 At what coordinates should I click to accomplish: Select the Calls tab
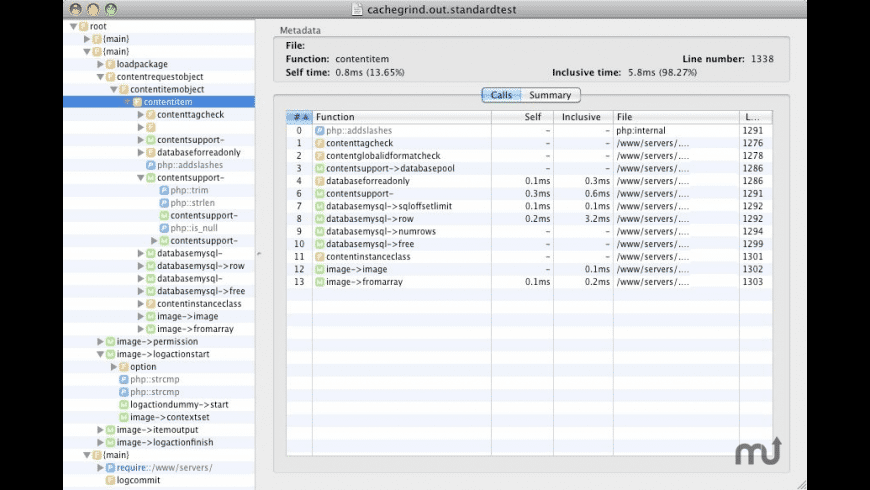point(501,95)
